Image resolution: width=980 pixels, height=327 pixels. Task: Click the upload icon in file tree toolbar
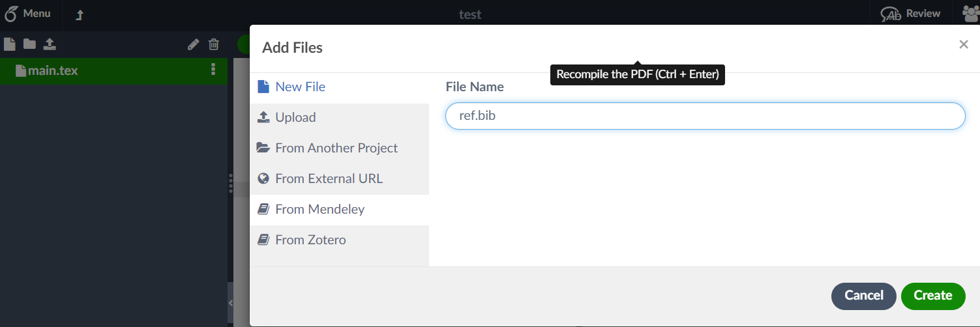[50, 44]
